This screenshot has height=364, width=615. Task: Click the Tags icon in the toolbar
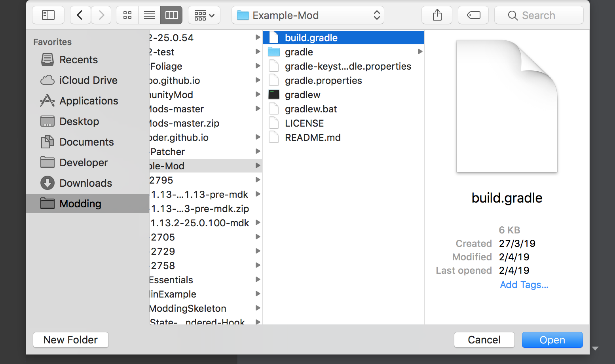coord(473,15)
